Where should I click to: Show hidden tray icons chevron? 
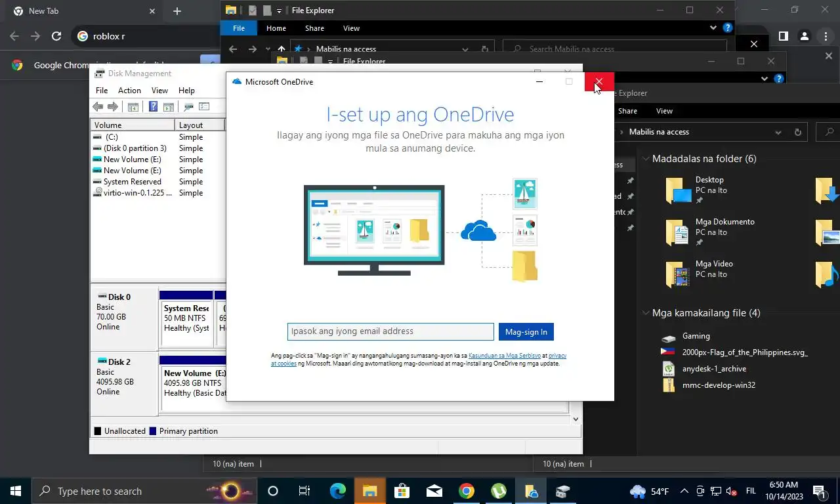click(684, 491)
